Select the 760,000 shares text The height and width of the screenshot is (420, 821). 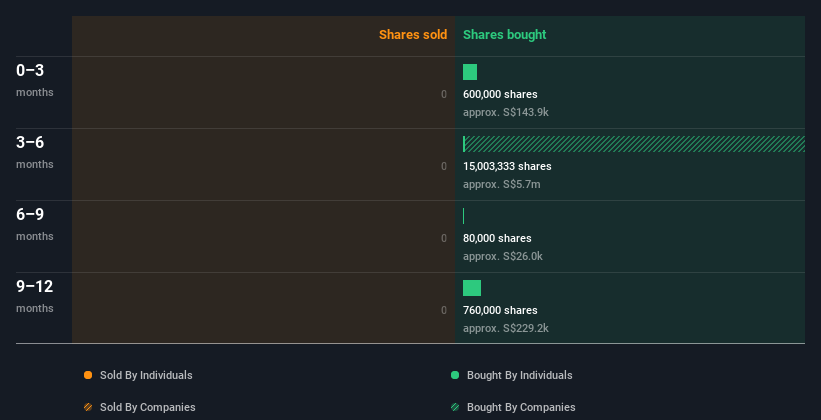click(x=500, y=310)
